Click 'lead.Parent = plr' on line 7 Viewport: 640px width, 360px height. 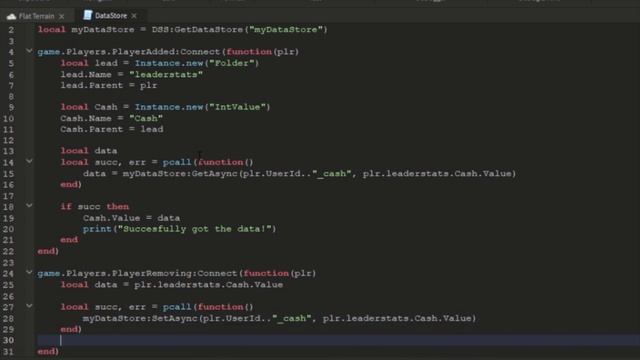point(109,85)
